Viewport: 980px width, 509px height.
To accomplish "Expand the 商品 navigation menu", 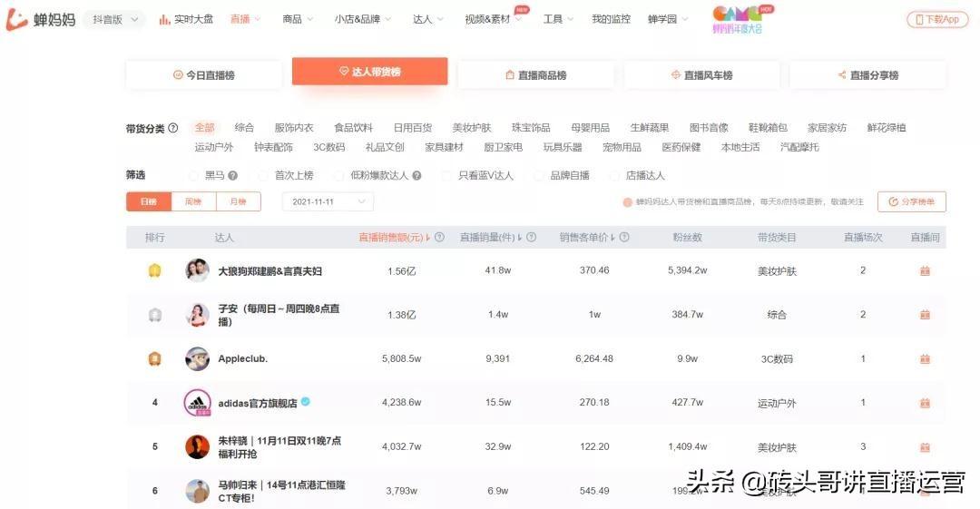I will 298,19.
